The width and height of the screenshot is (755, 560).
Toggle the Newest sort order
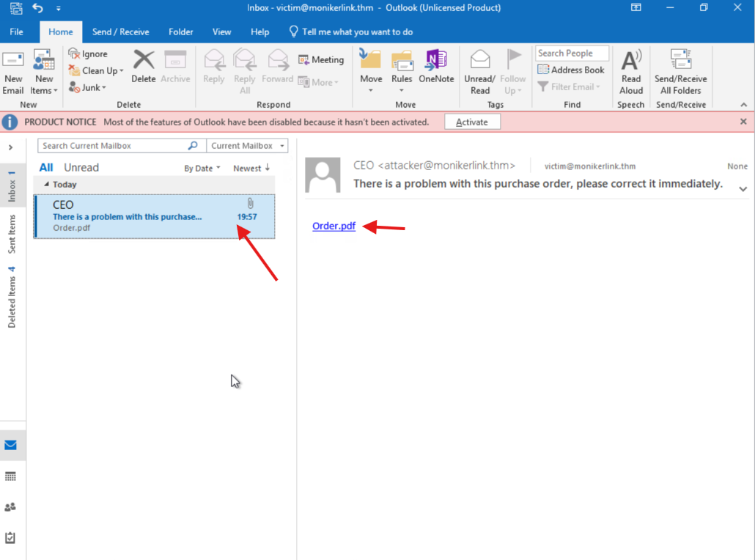click(251, 168)
